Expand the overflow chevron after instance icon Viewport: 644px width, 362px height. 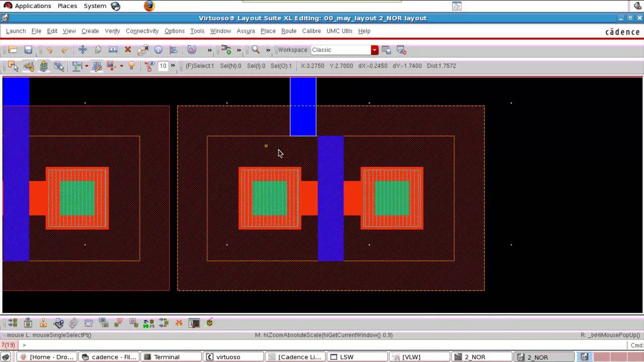(239, 50)
